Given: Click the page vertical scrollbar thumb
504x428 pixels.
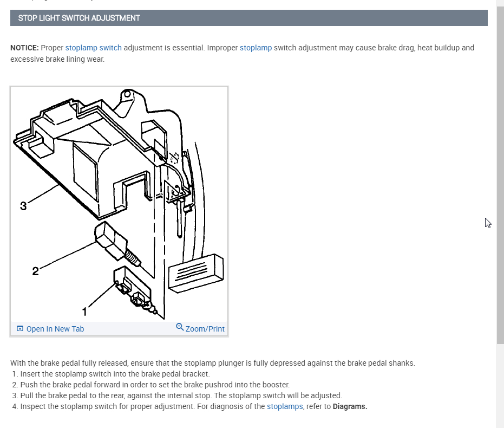Looking at the screenshot, I should (500, 174).
